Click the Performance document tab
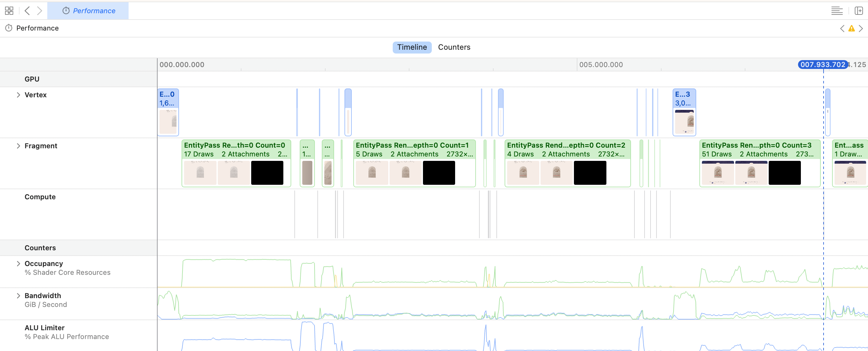 point(88,11)
